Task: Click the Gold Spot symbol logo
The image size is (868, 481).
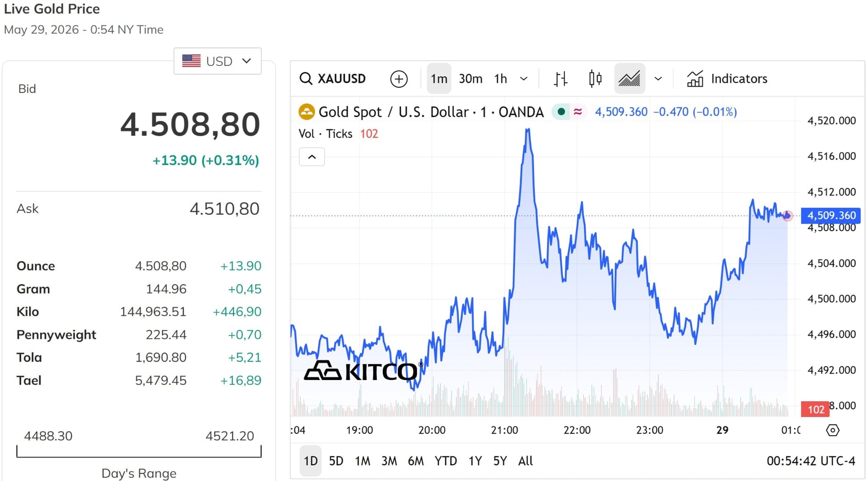Action: point(307,112)
